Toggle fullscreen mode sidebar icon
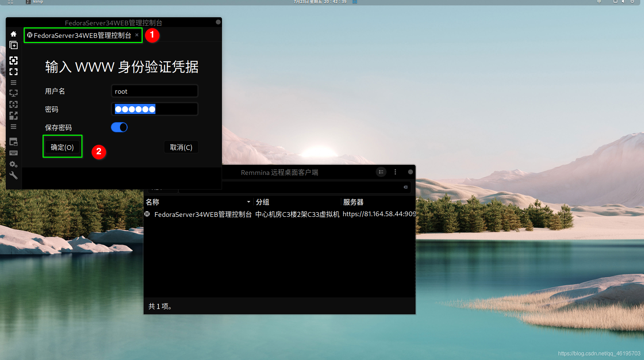Viewport: 644px width, 360px height. tap(14, 61)
